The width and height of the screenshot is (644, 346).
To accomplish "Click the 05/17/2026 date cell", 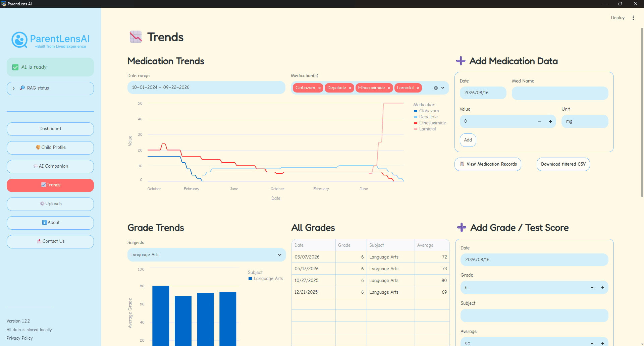I will point(314,269).
